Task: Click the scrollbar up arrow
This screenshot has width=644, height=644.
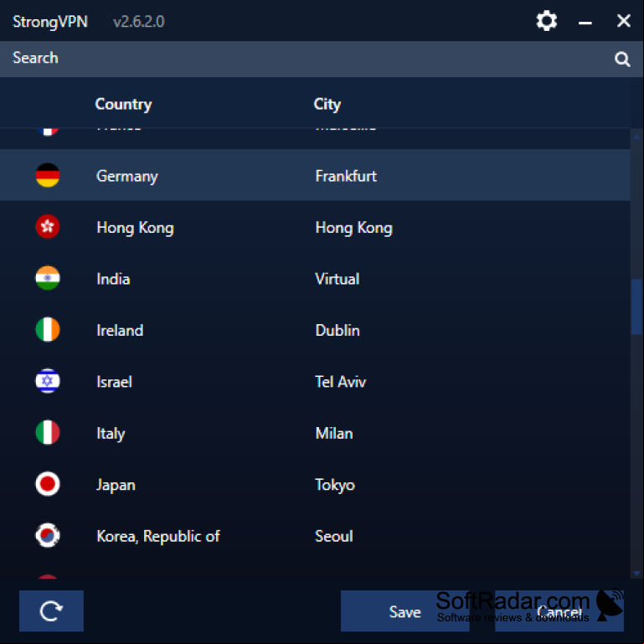Action: point(636,137)
